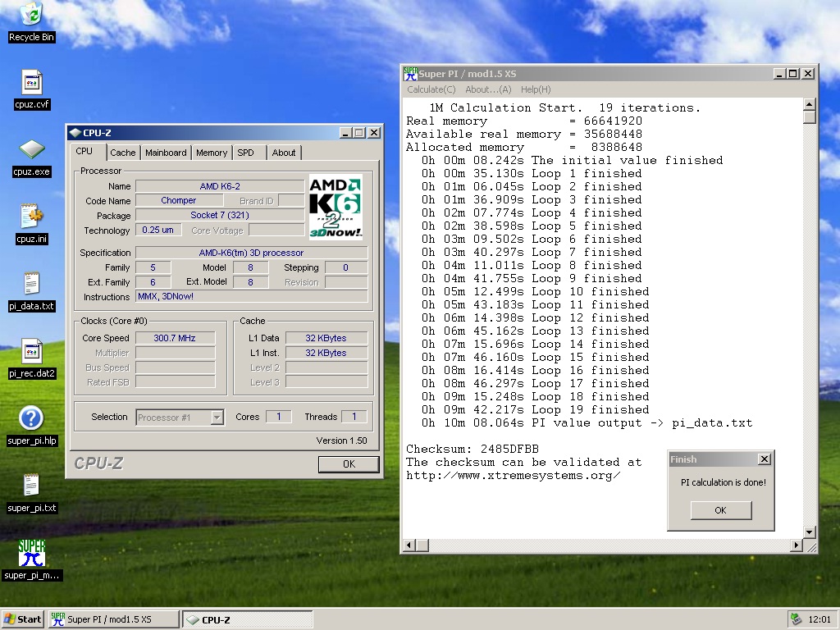The image size is (840, 630).
Task: Open the SPD tab in CPU-Z
Action: [246, 153]
